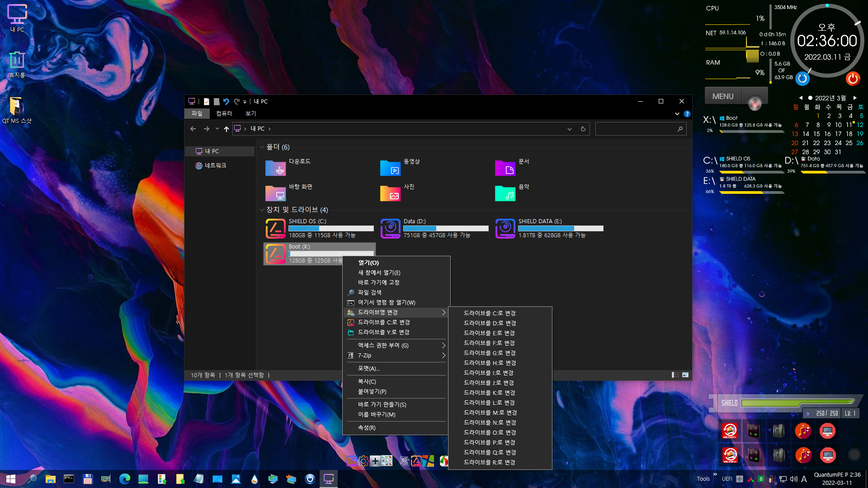Switch to large icons view in status bar
The width and height of the screenshot is (868, 488).
685,375
